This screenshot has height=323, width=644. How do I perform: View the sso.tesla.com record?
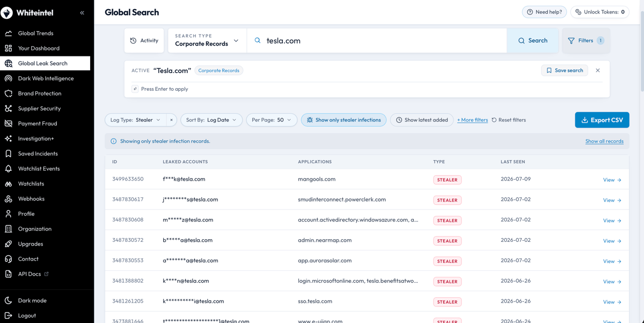point(612,302)
